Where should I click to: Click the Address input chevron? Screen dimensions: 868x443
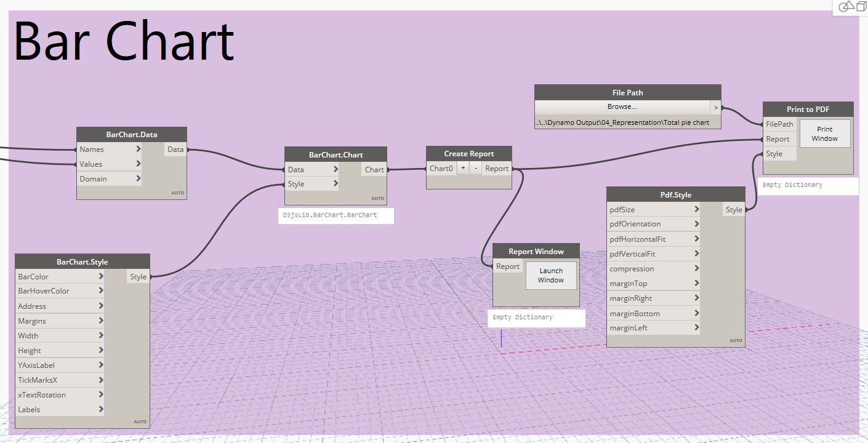101,306
